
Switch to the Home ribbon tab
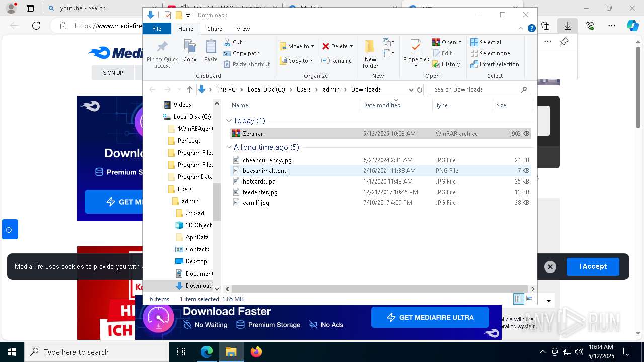click(185, 29)
